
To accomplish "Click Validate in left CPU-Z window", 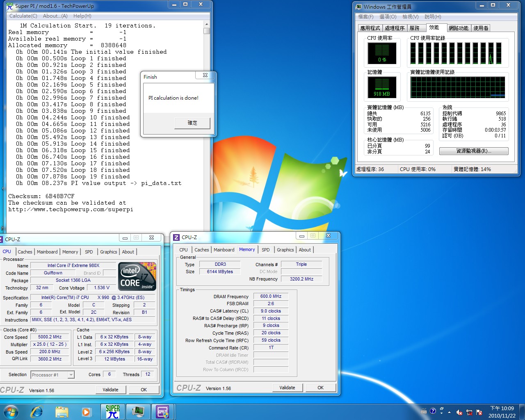I will coord(110,390).
